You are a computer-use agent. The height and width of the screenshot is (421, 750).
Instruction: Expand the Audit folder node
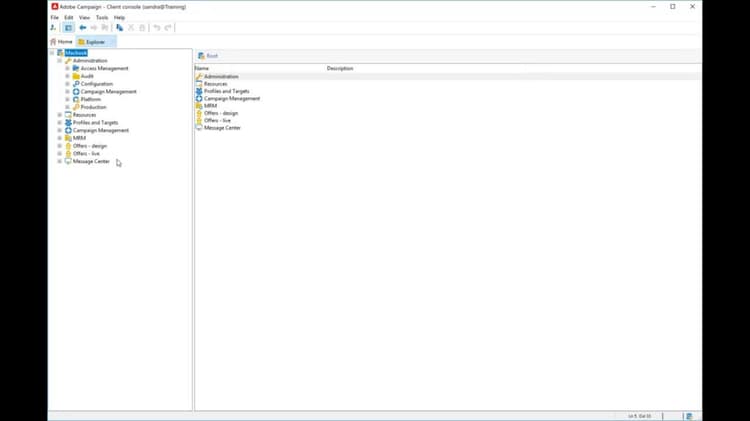coord(67,76)
